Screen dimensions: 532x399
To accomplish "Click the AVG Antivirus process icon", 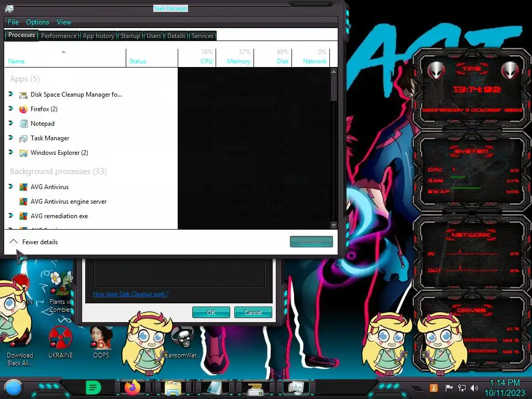I will 23,187.
